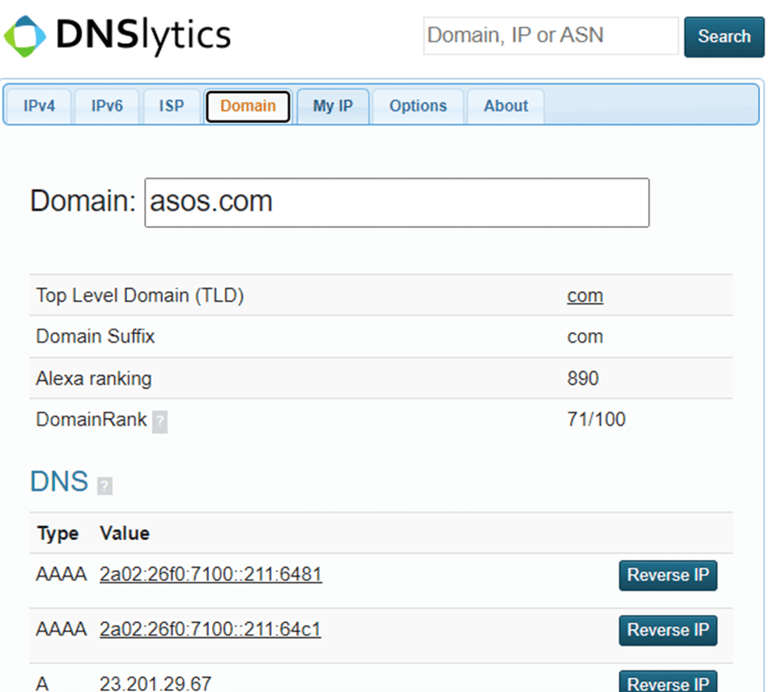Image resolution: width=784 pixels, height=692 pixels.
Task: Open the IPv4 tab
Action: tap(39, 106)
